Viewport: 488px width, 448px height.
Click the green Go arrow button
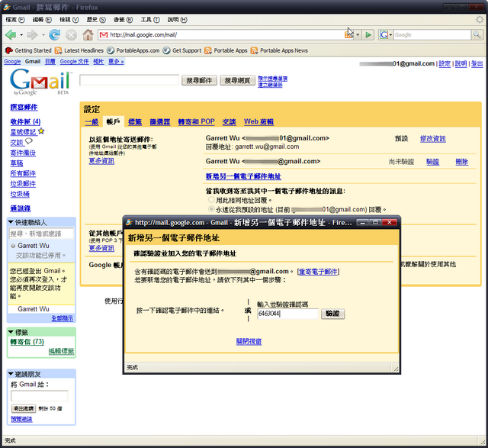pos(368,34)
